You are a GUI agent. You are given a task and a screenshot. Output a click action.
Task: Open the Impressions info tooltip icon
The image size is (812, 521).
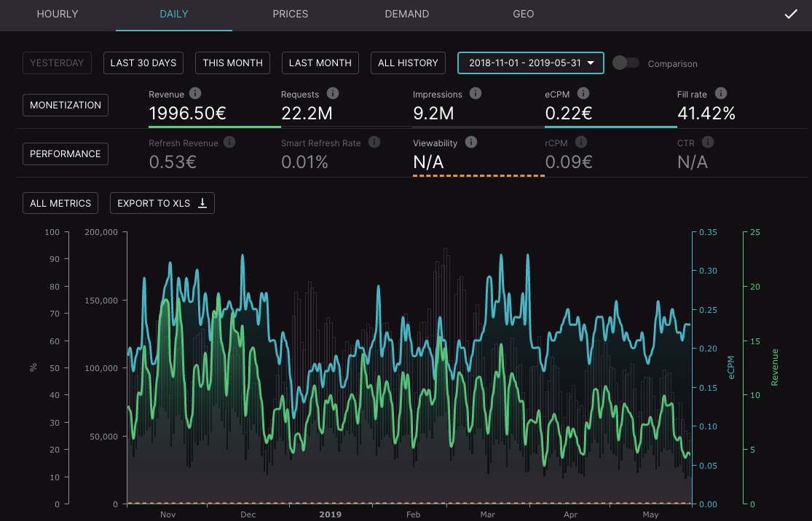click(x=476, y=94)
